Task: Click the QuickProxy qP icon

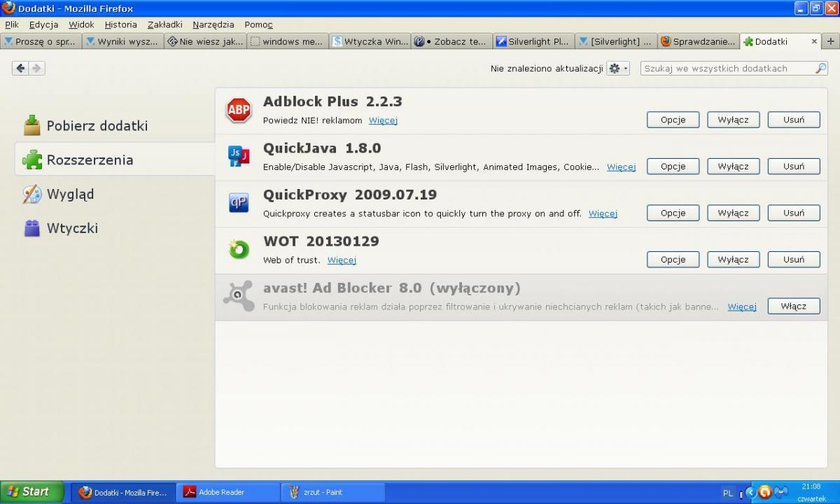Action: point(239,203)
